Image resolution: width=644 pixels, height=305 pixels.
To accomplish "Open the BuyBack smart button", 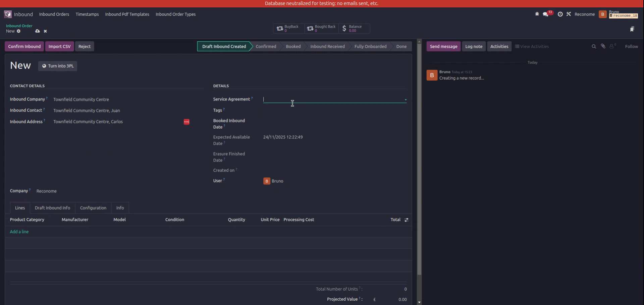I will click(x=288, y=29).
